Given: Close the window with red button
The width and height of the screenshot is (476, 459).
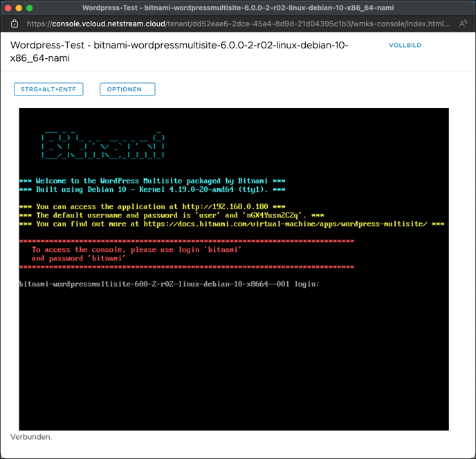Looking at the screenshot, I should click(x=8, y=8).
